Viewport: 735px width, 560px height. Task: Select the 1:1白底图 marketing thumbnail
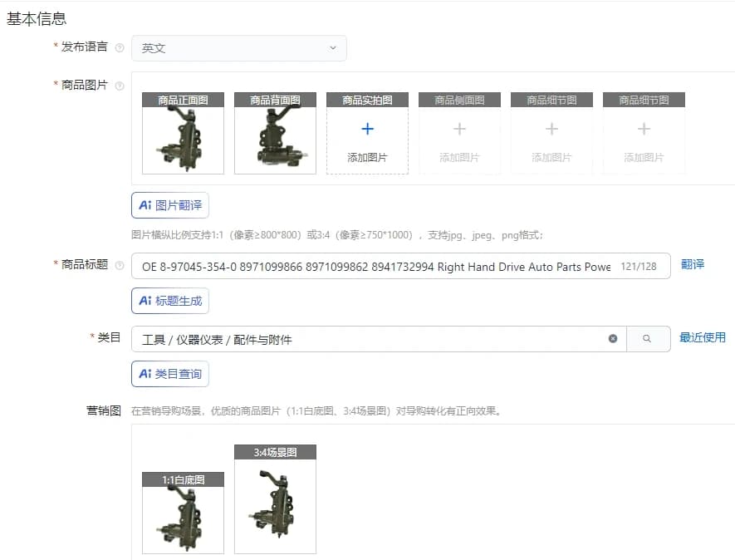[x=184, y=513]
